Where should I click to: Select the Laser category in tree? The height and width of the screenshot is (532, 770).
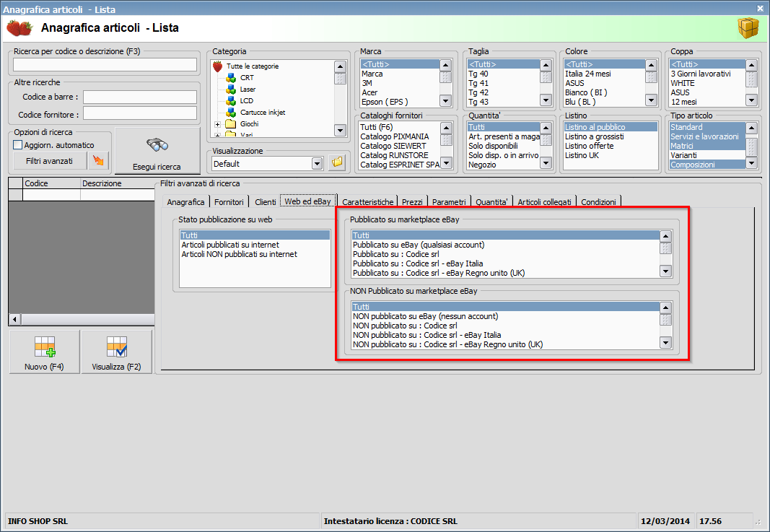[248, 89]
